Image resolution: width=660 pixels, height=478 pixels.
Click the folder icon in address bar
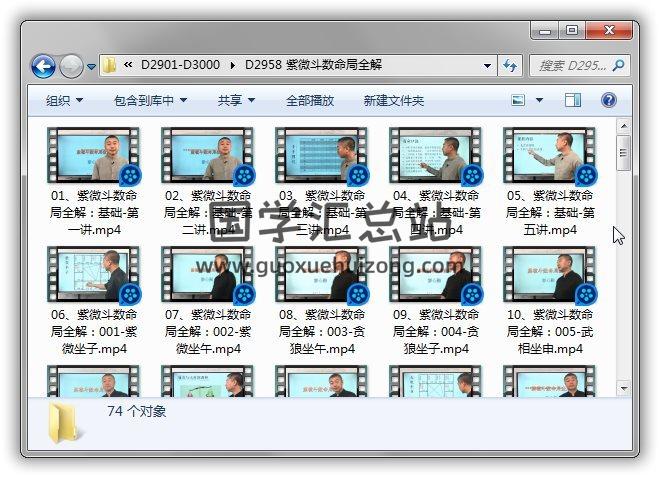tap(110, 66)
